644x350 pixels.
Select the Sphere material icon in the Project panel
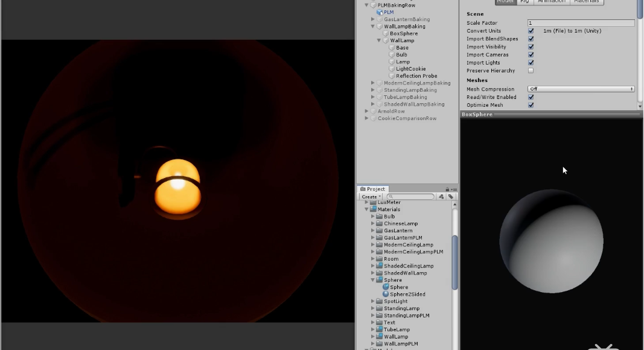pos(386,287)
